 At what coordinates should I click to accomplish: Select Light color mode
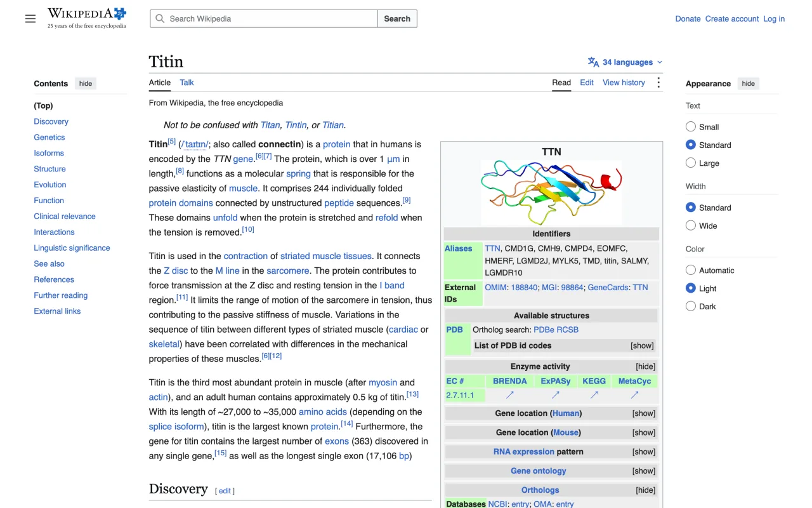coord(691,288)
